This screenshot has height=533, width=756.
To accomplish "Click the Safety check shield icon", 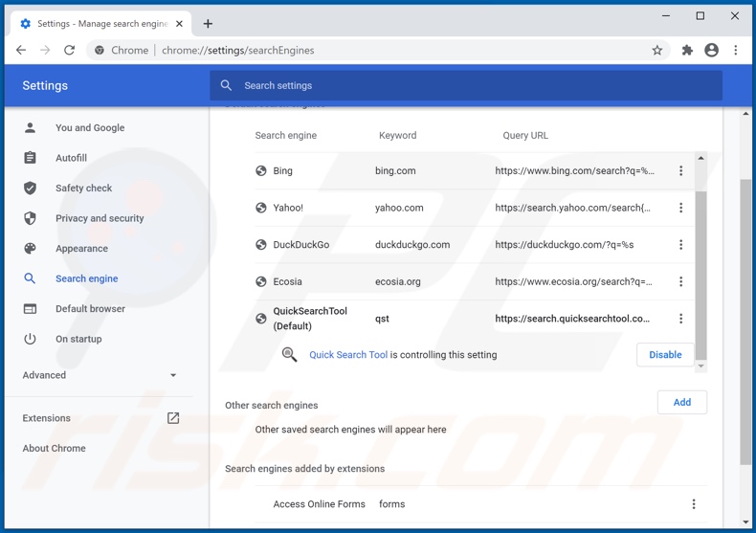I will tap(30, 188).
